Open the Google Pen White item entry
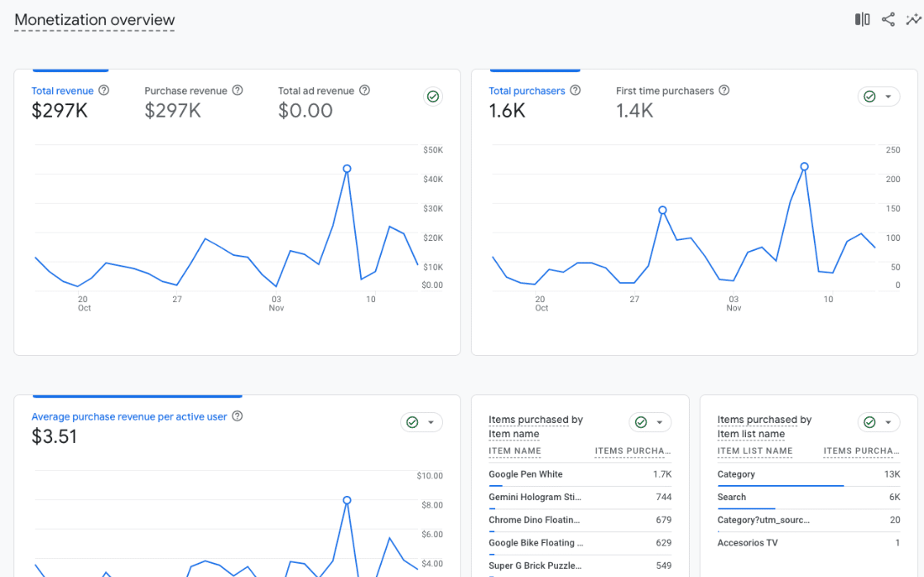This screenshot has width=924, height=577. coord(526,474)
